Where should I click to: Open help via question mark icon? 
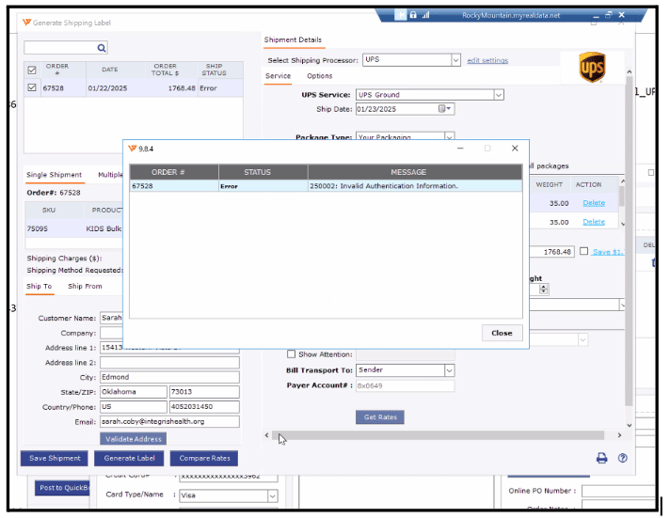pyautogui.click(x=622, y=458)
